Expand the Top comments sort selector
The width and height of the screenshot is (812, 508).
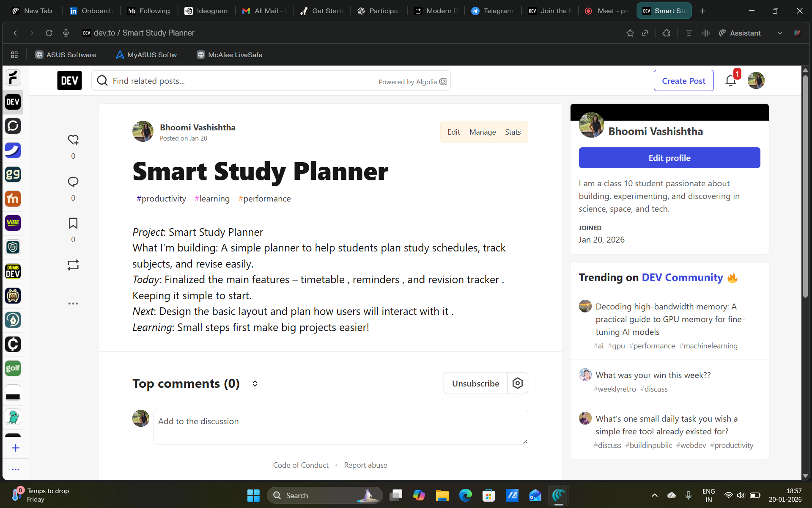tap(255, 384)
